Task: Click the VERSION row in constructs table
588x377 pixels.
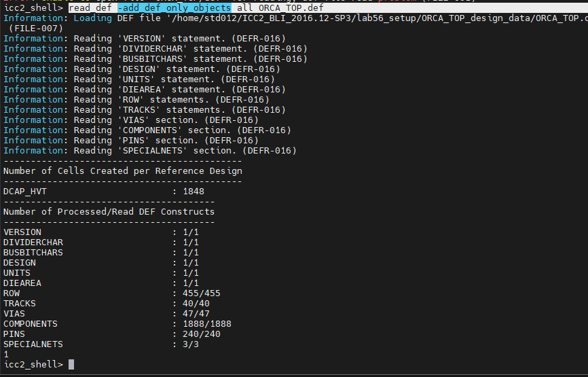Action: tap(101, 232)
